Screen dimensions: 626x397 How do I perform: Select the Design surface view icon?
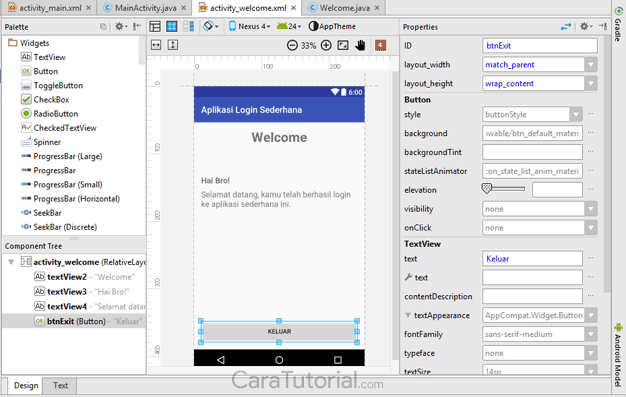pyautogui.click(x=155, y=26)
